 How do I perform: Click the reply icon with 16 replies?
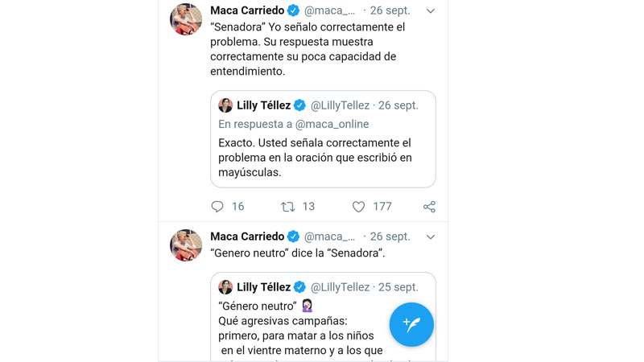(x=217, y=207)
